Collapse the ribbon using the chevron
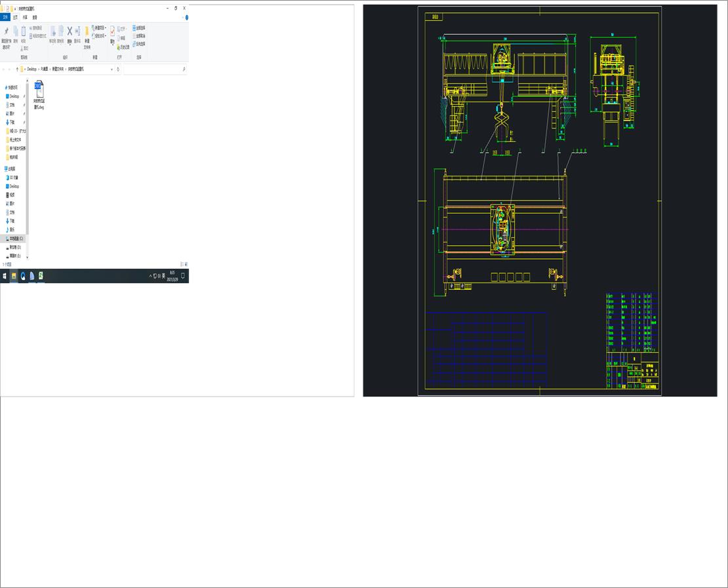The height and width of the screenshot is (588, 728). 182,17
